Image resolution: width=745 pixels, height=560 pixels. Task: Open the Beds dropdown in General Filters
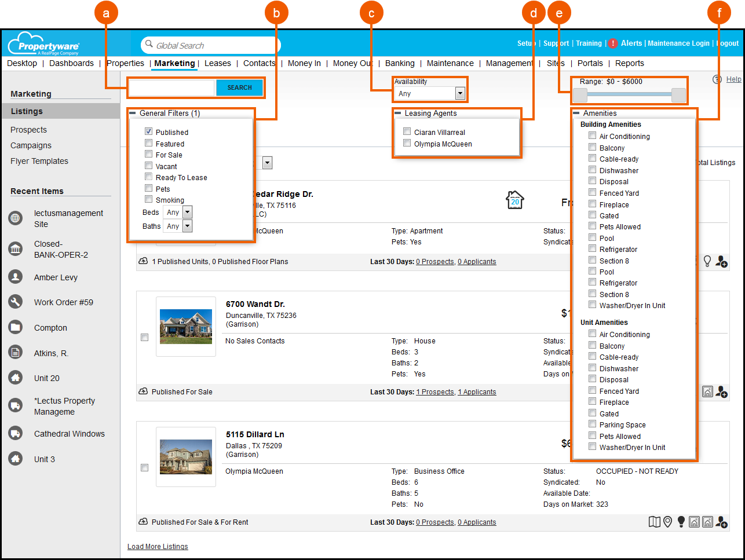(178, 212)
